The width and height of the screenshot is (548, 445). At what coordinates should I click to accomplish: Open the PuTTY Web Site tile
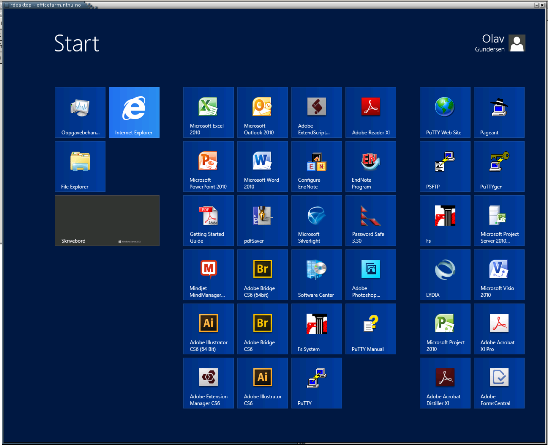pos(445,112)
